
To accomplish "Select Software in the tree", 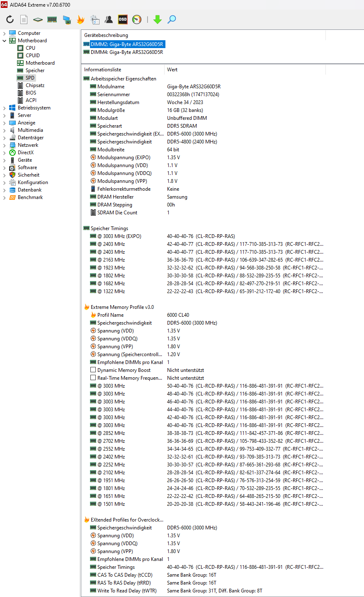I will (27, 167).
